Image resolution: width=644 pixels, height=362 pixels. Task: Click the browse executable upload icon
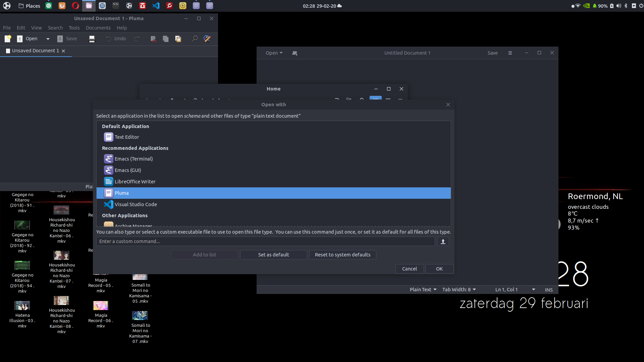[443, 241]
